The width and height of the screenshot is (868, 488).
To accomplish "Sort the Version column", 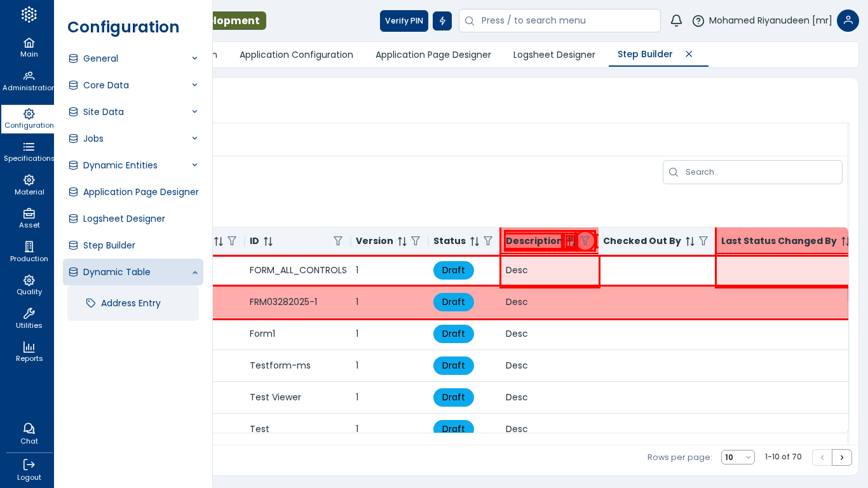I will (x=402, y=241).
